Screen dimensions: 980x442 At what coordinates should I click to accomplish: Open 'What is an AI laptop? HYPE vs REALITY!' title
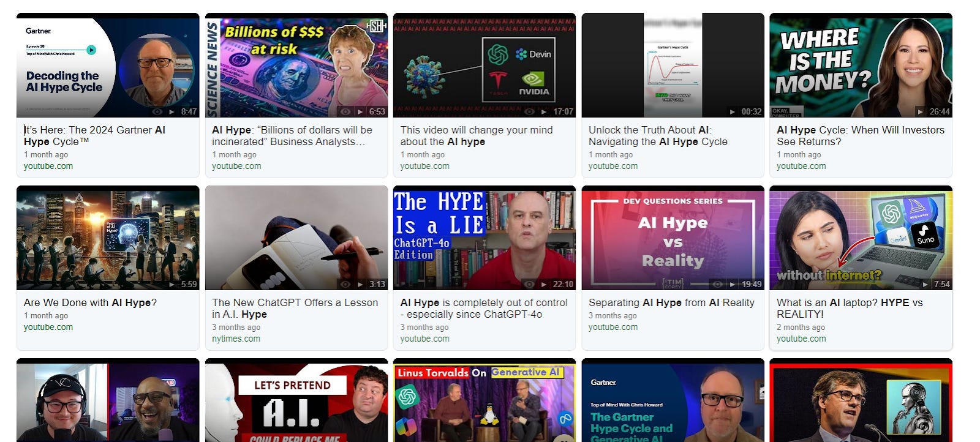pos(850,309)
